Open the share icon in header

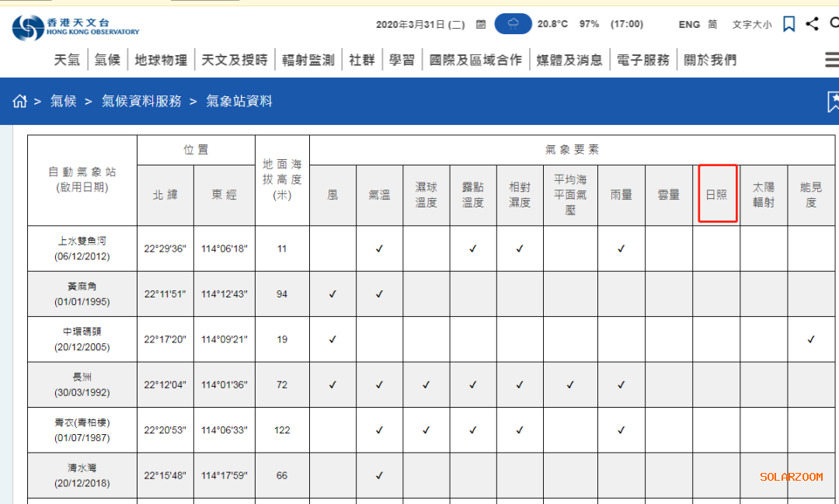point(812,23)
